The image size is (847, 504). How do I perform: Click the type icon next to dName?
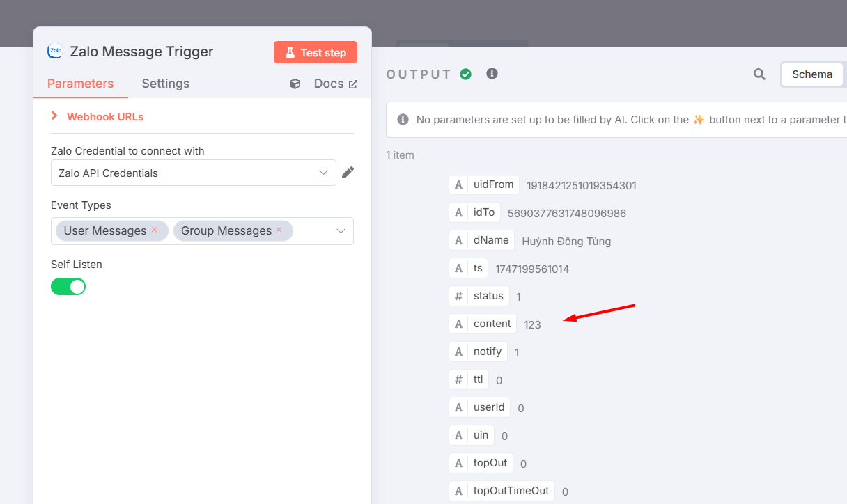(458, 240)
